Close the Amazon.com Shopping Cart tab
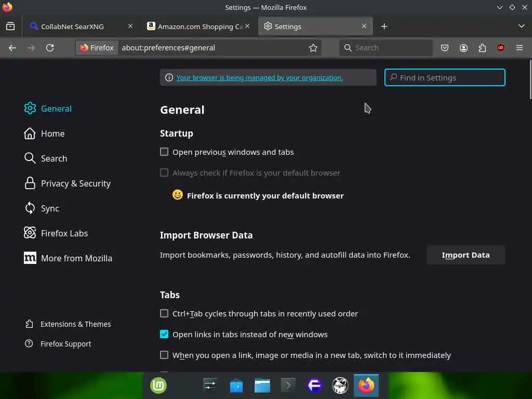The image size is (532, 399). [x=247, y=26]
